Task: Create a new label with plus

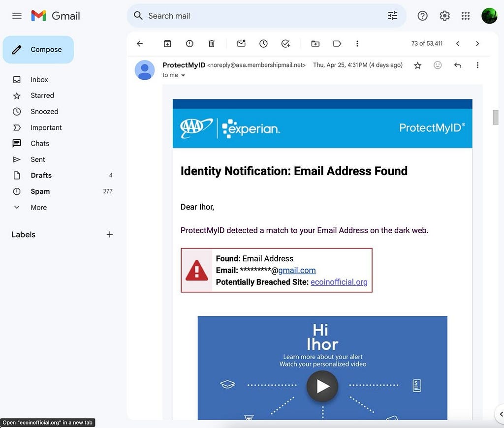Action: click(x=110, y=235)
